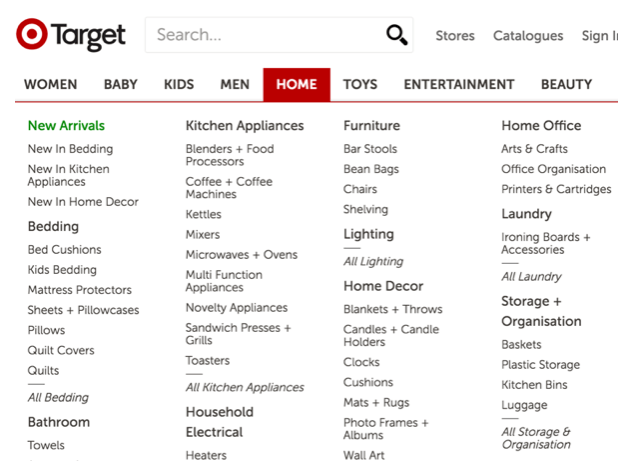638x461 pixels.
Task: Open the Catalogues link
Action: coord(528,36)
